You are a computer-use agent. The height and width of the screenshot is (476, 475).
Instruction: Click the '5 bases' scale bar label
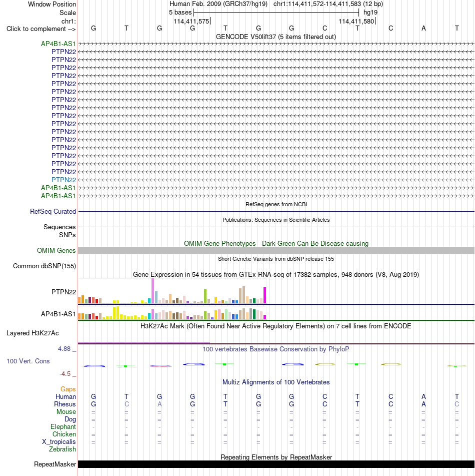pyautogui.click(x=180, y=13)
